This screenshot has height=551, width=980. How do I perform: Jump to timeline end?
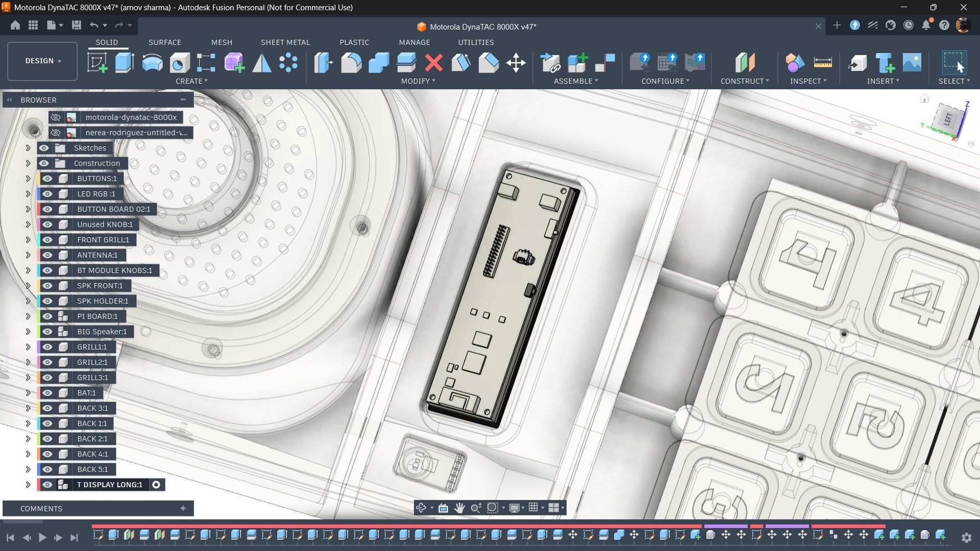tap(75, 537)
